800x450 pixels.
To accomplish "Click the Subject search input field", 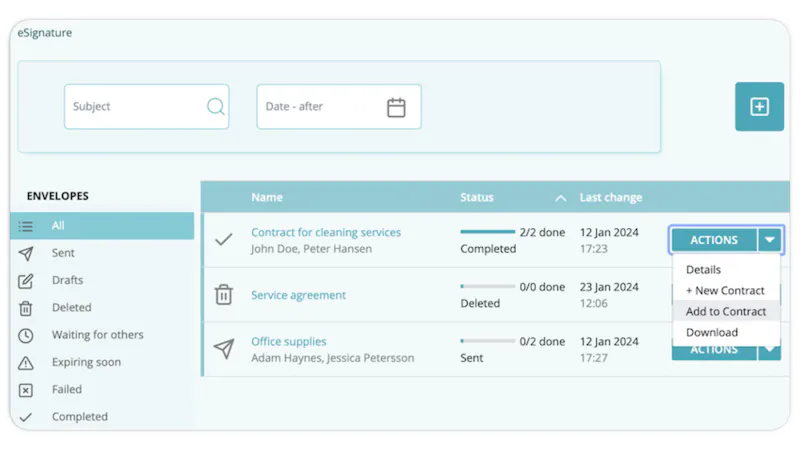I will click(x=146, y=107).
